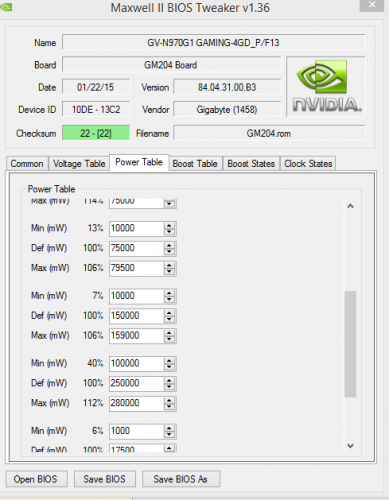Click the Max field with value 280000

point(136,404)
